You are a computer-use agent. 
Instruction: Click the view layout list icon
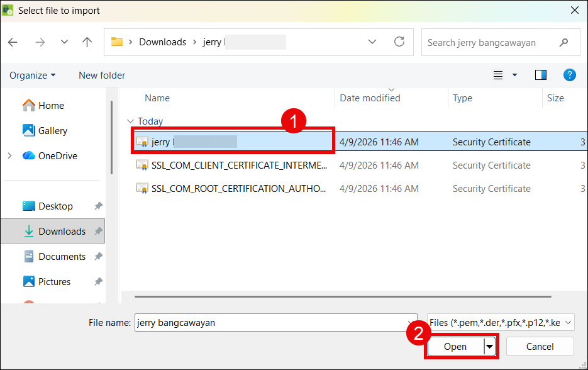498,76
